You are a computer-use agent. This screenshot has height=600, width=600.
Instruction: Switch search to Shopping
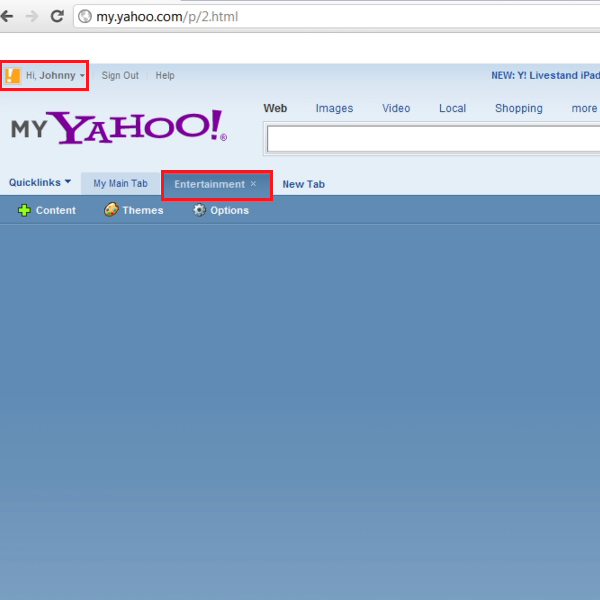518,108
